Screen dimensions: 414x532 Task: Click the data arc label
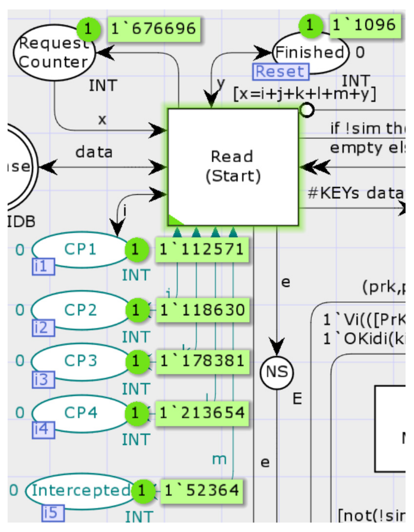[94, 152]
